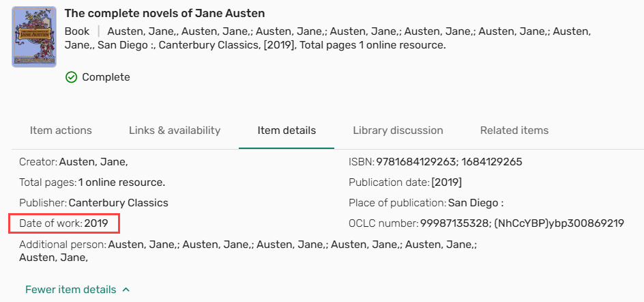Click the Date of work 2019 field
Viewport: 644px width, 302px height.
click(63, 223)
